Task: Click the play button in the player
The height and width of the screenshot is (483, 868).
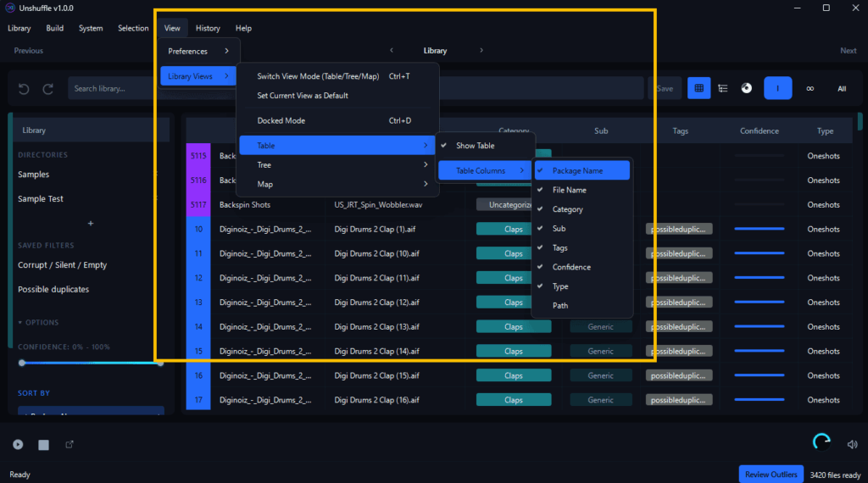Action: [18, 444]
